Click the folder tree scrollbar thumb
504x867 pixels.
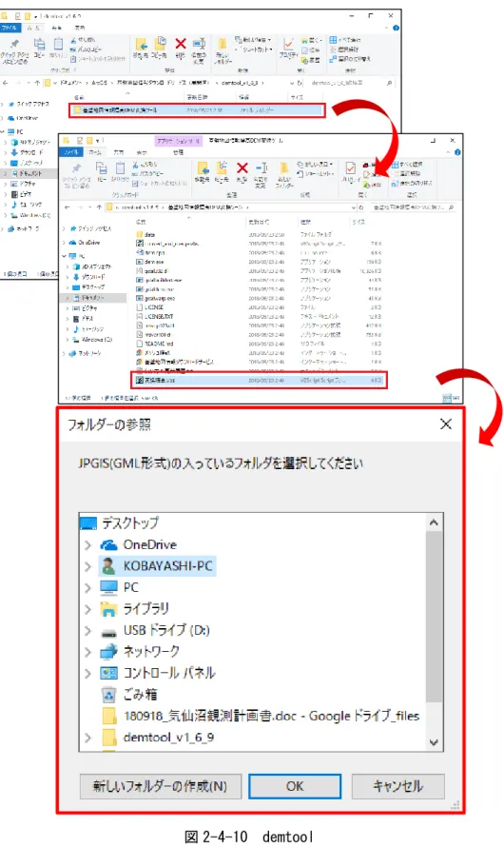click(x=434, y=617)
